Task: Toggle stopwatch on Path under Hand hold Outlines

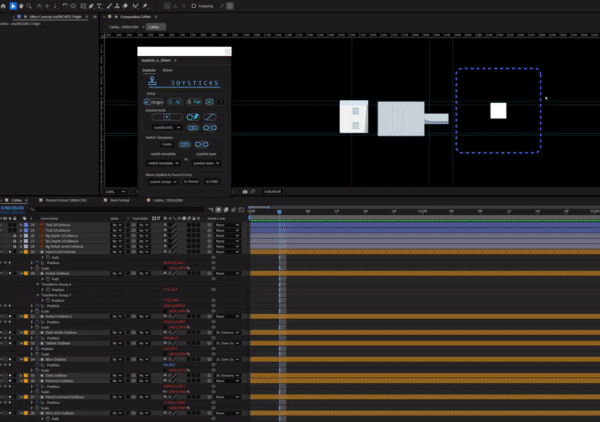Action: (48, 257)
